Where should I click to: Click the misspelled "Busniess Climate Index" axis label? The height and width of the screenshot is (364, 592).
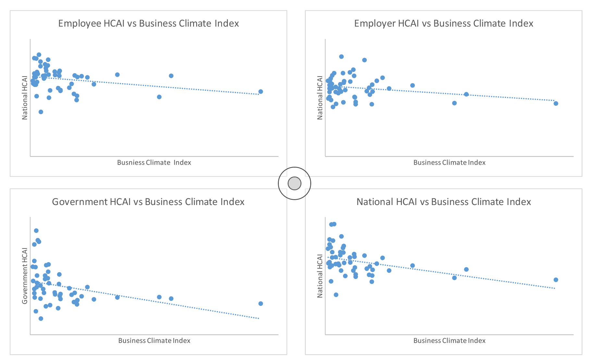154,163
